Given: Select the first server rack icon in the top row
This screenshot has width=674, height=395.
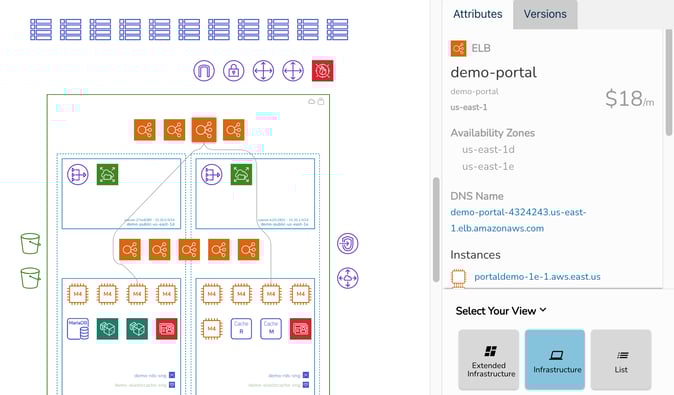Looking at the screenshot, I should pos(41,30).
